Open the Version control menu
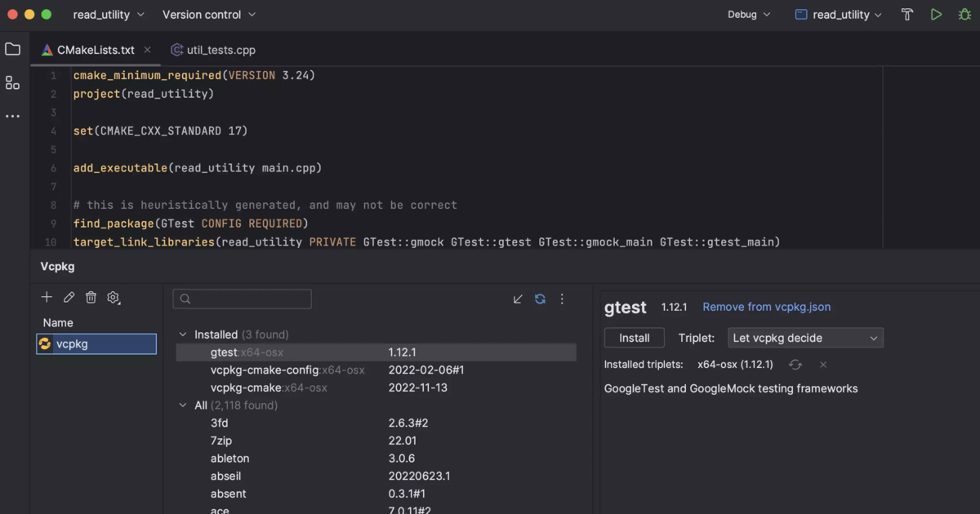Viewport: 980px width, 514px height. 208,14
